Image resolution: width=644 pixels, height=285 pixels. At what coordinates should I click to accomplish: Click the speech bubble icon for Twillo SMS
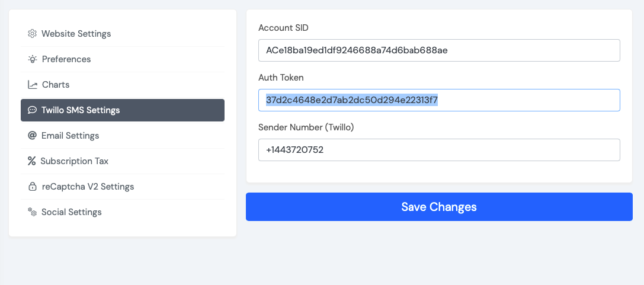32,110
